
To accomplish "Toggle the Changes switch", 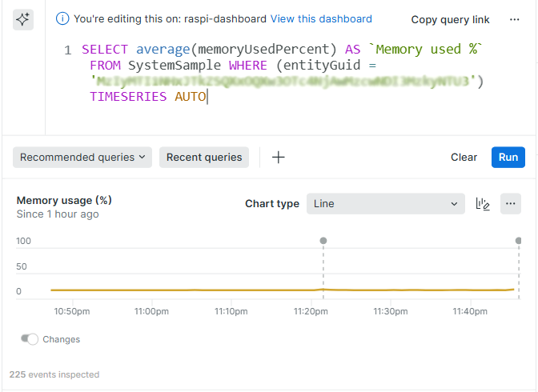I will (x=30, y=339).
